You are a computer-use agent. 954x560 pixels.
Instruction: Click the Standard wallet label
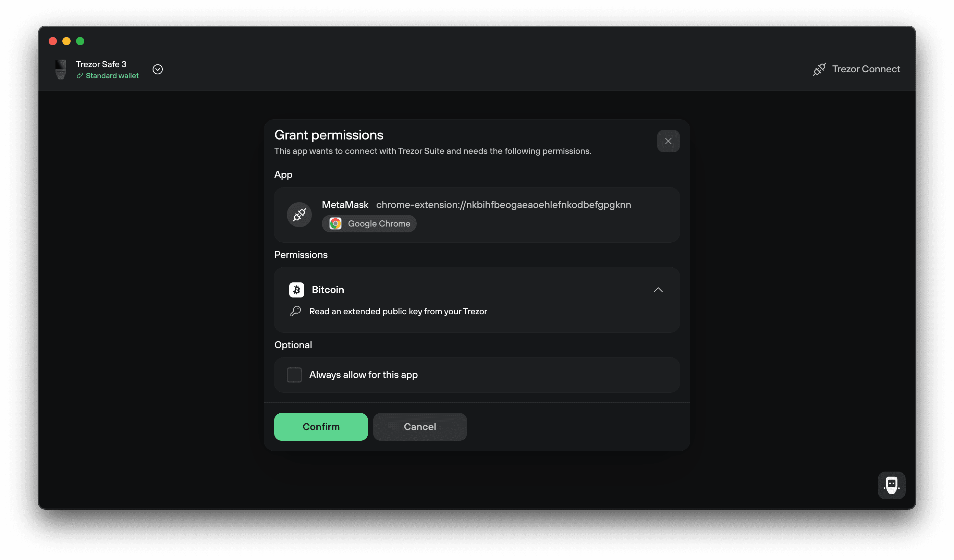click(x=112, y=76)
